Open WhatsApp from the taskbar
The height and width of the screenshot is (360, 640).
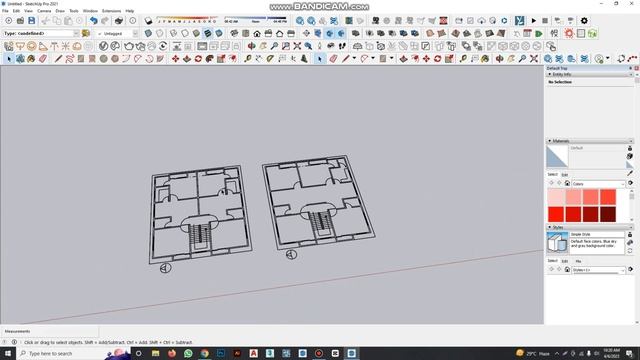click(x=188, y=353)
